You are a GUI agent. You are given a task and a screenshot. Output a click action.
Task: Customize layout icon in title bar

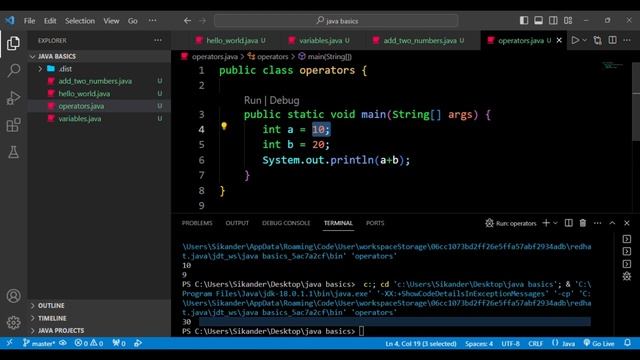pos(568,20)
